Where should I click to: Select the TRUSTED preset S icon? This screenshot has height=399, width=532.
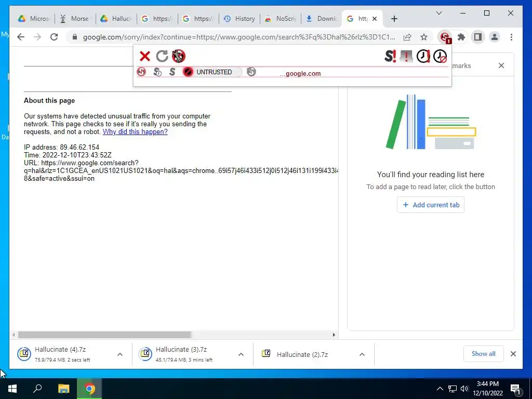click(x=172, y=72)
